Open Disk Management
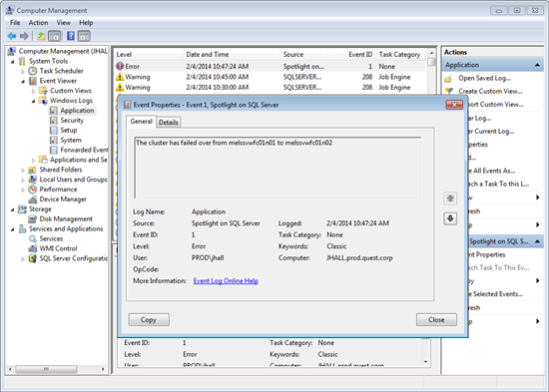The height and width of the screenshot is (392, 549). pyautogui.click(x=66, y=218)
